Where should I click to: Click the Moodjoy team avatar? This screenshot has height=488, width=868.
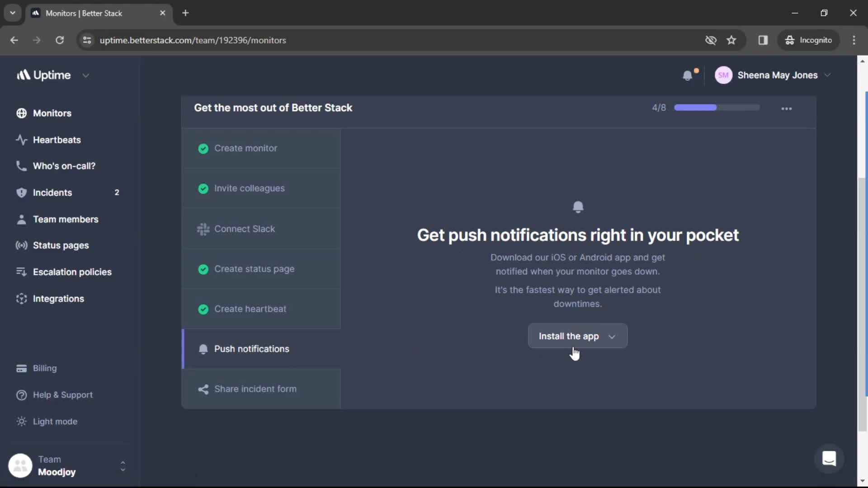point(20,465)
